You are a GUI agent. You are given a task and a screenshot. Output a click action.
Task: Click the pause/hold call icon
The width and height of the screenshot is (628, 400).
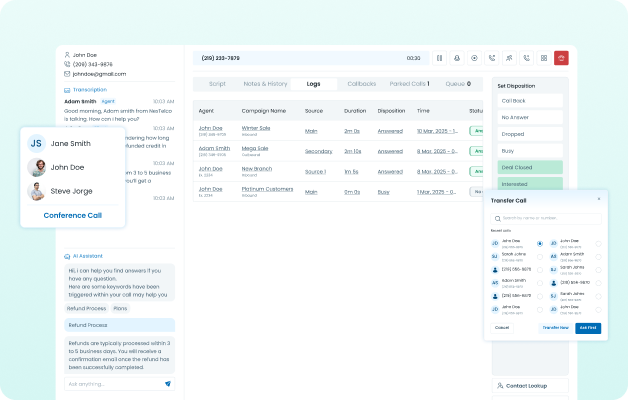point(439,59)
